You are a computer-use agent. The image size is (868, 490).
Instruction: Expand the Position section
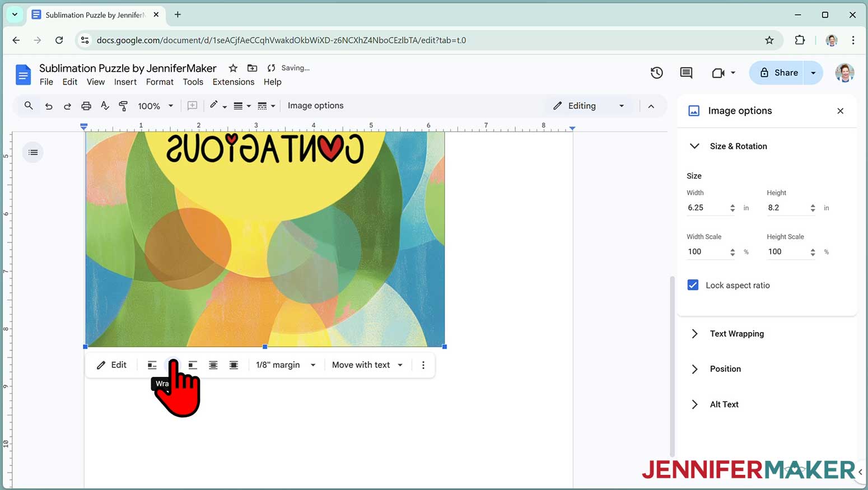[x=694, y=369]
